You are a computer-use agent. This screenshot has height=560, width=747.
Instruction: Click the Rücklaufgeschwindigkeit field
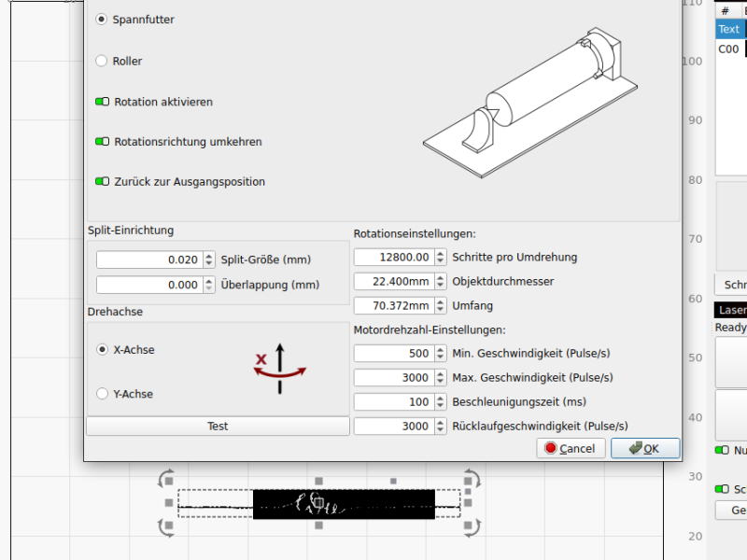pos(394,427)
